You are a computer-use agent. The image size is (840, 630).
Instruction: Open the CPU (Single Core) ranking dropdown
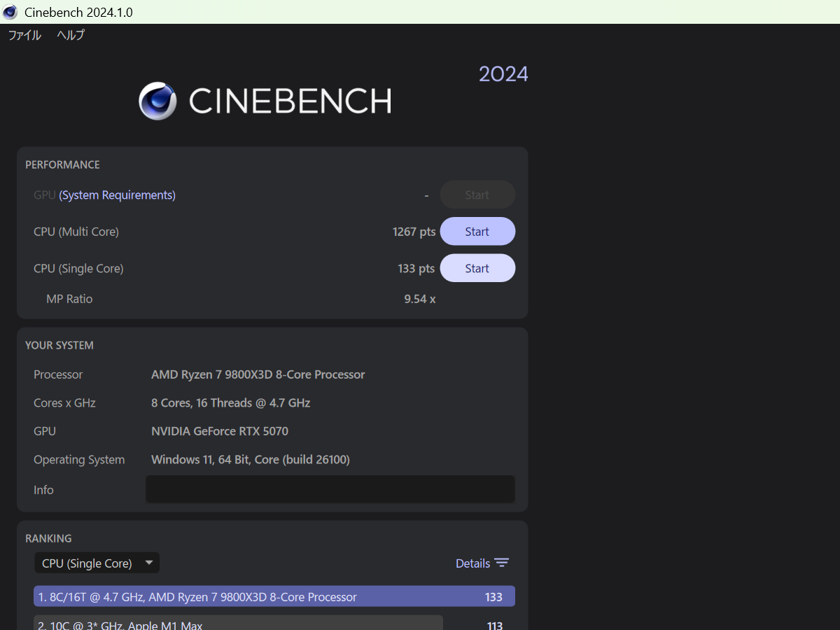(97, 563)
